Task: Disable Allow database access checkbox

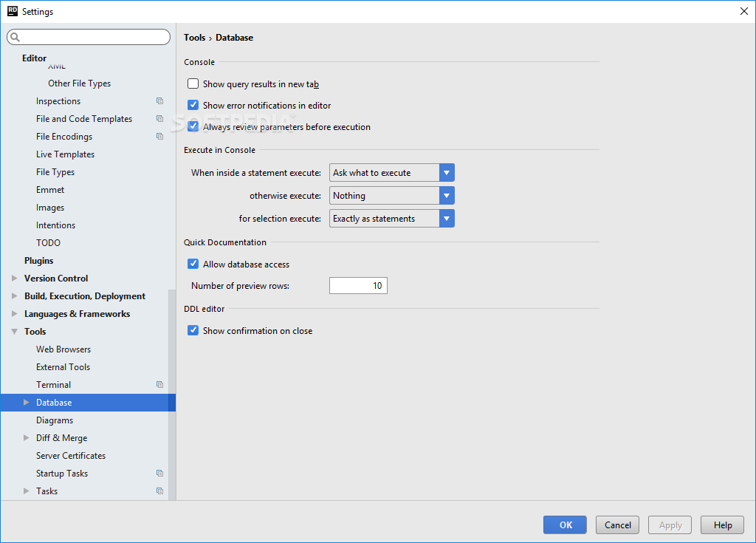Action: click(x=193, y=264)
